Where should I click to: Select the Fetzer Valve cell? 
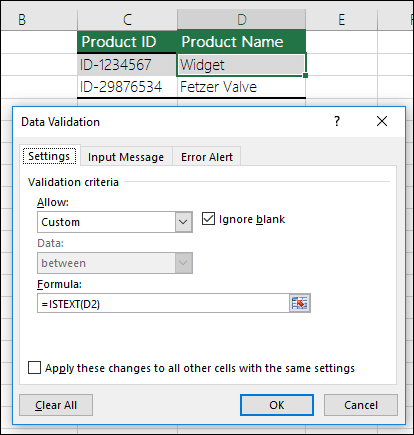pyautogui.click(x=241, y=87)
